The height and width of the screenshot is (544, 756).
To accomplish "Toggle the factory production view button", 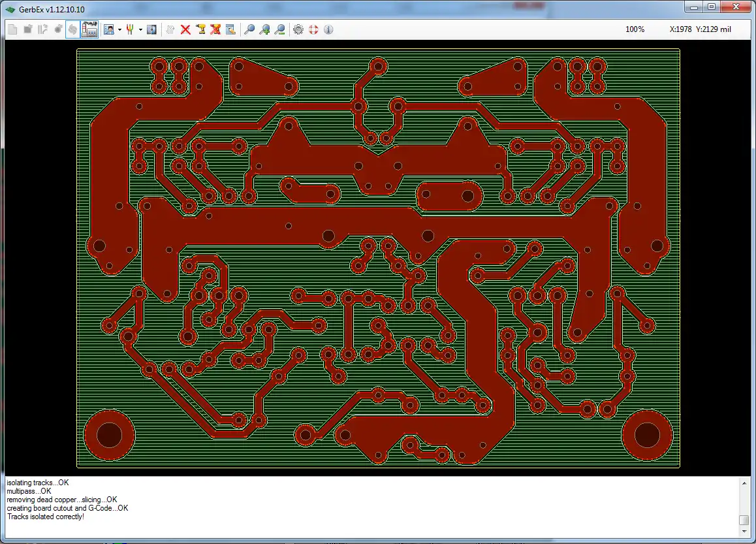I will click(89, 29).
